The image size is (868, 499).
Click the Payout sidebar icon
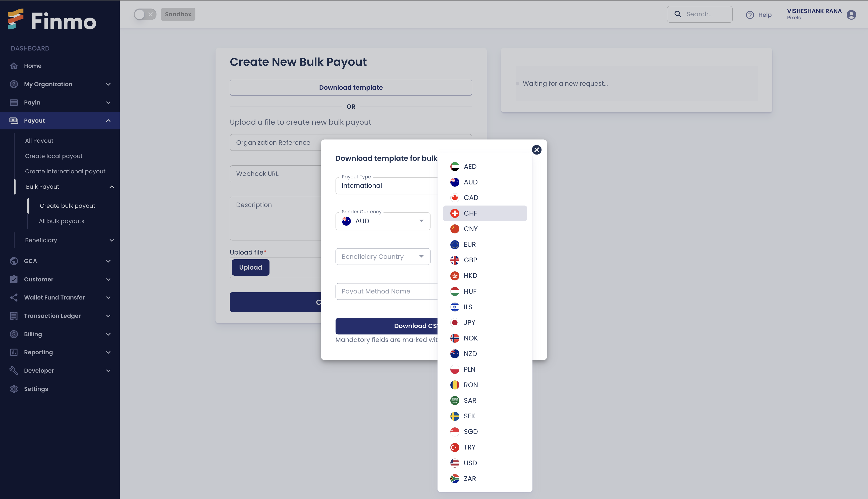pos(14,120)
